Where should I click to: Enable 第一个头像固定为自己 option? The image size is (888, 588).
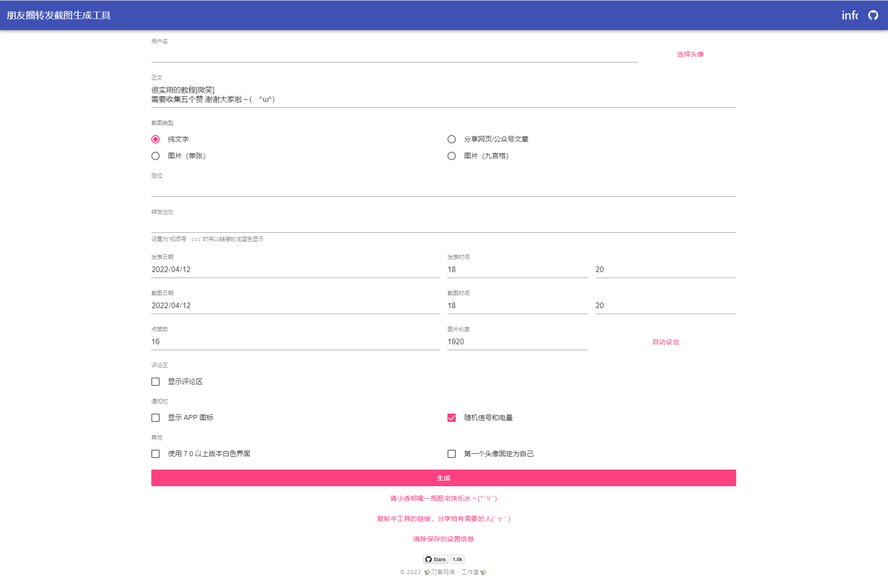(x=452, y=453)
